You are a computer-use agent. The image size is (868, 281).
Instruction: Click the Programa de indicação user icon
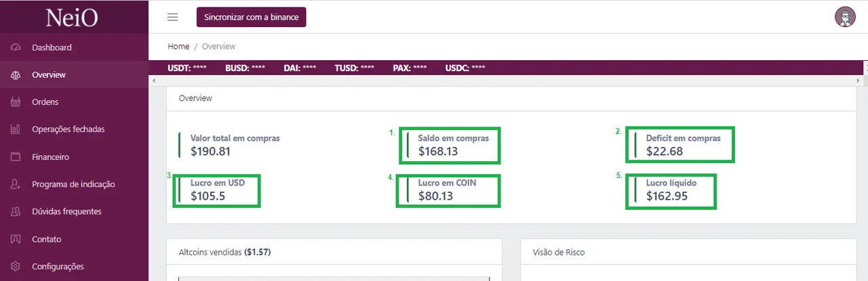[x=16, y=184]
